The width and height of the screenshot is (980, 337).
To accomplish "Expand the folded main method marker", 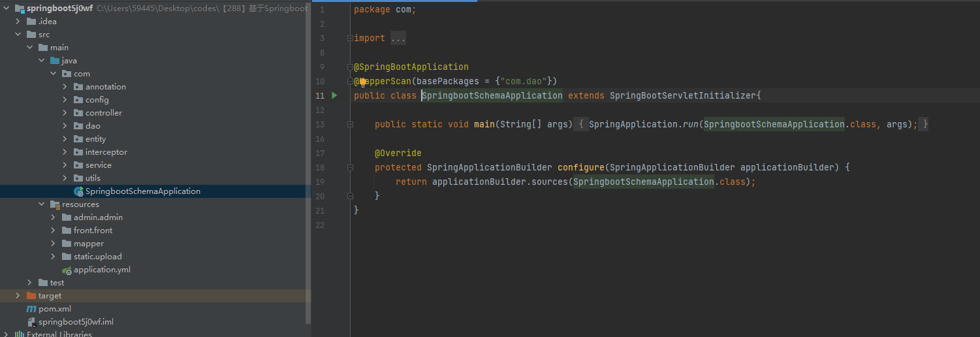I will coord(351,124).
